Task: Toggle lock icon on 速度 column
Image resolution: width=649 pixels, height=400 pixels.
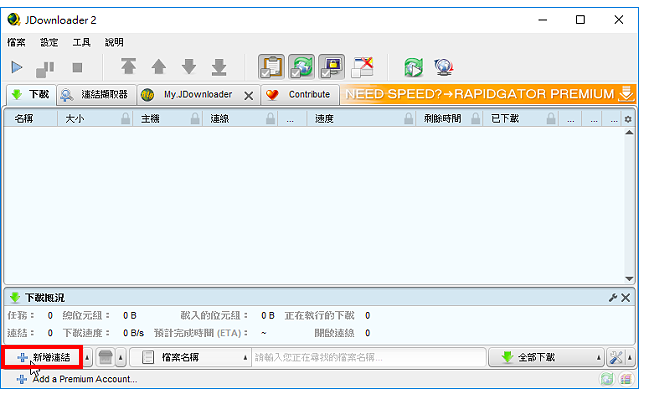Action: point(409,119)
